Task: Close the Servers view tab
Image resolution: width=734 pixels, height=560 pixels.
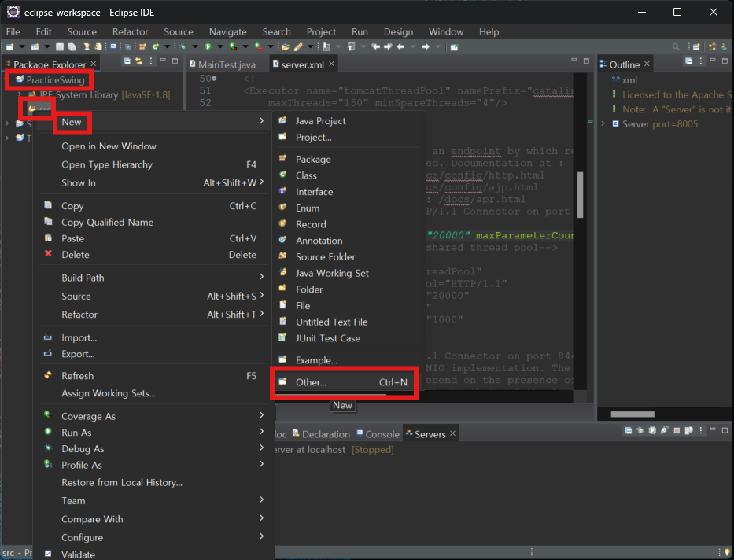Action: [x=452, y=433]
